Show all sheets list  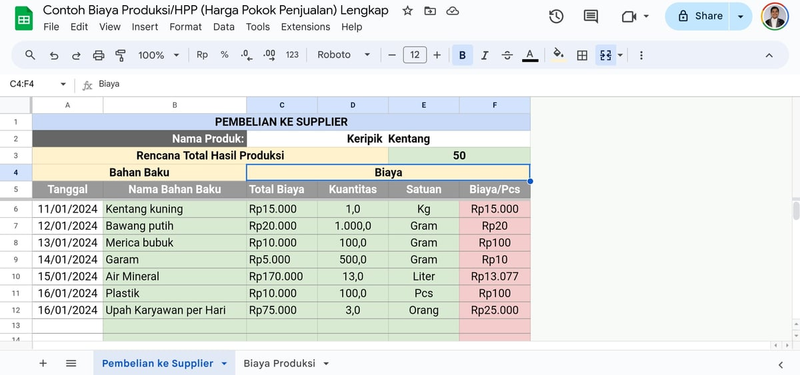[71, 363]
